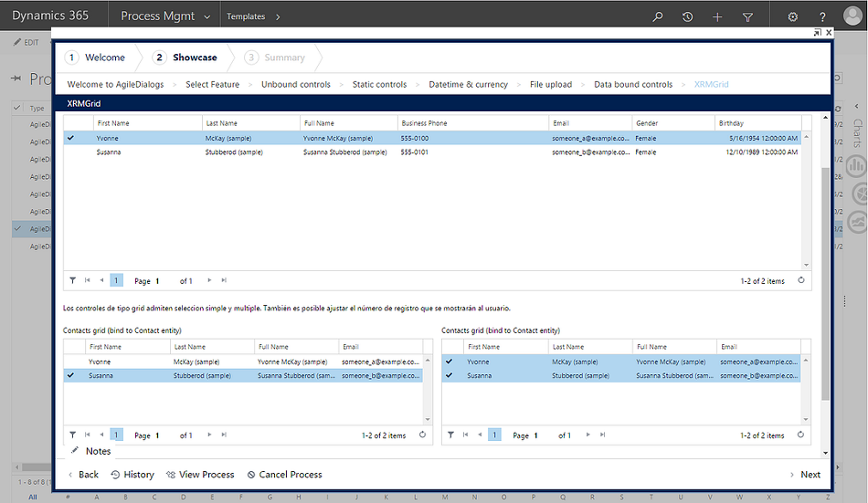Go to Datetime & currency breadcrumb
868x503 pixels.
(x=468, y=85)
